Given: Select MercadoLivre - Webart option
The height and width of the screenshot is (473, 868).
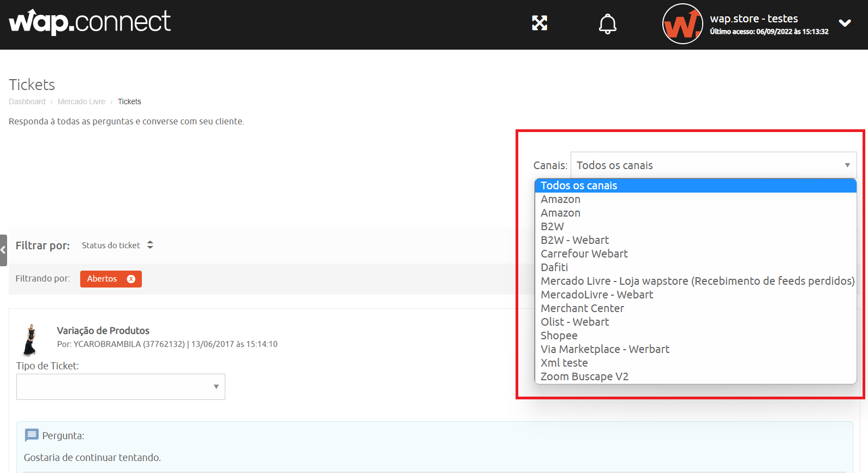Looking at the screenshot, I should click(x=696, y=295).
